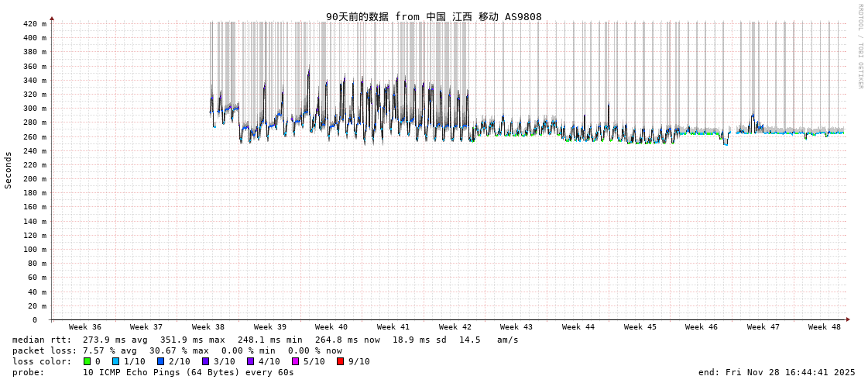Select the red 9/10 loss color swatch
The image size is (868, 383).
click(340, 361)
